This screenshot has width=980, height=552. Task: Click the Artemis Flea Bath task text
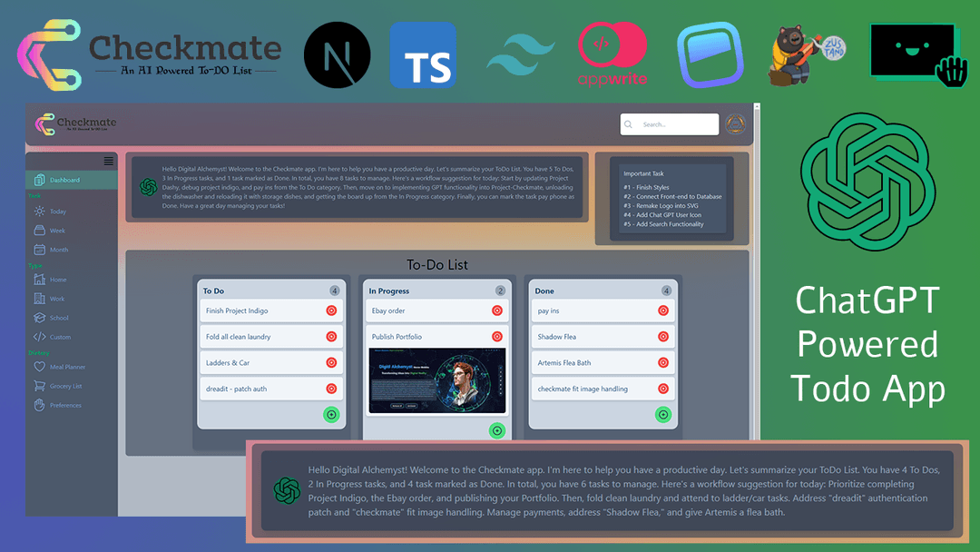[563, 362]
